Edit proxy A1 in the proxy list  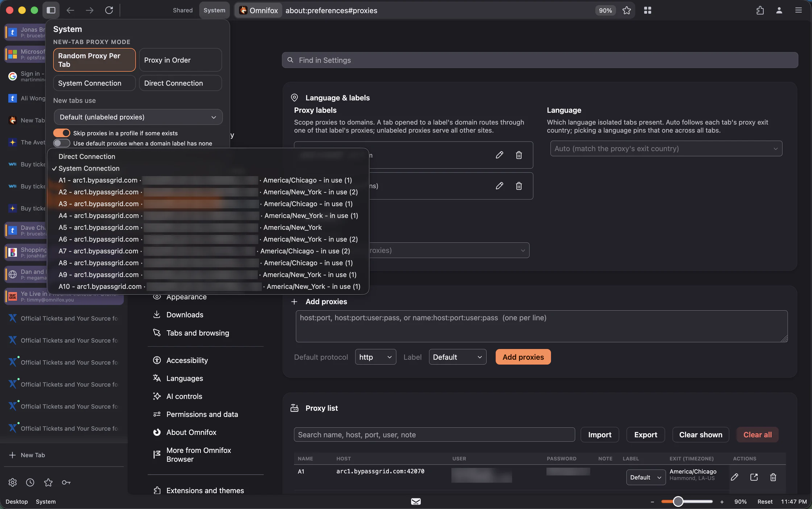point(734,477)
